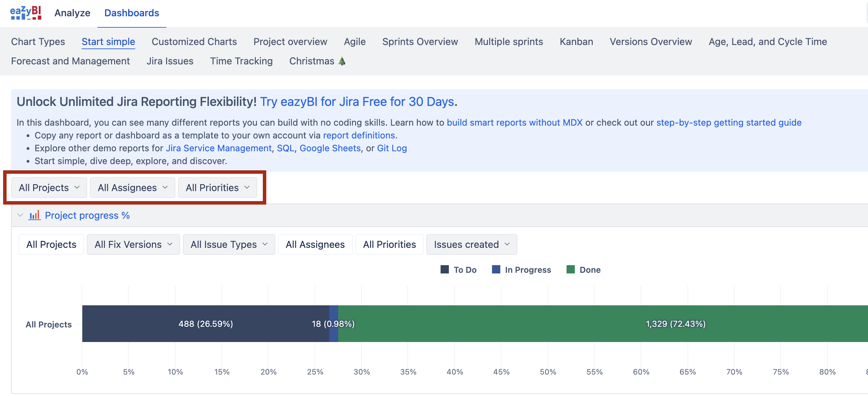Open Age, Lead, and Cycle Time tab
This screenshot has width=868, height=396.
click(768, 42)
